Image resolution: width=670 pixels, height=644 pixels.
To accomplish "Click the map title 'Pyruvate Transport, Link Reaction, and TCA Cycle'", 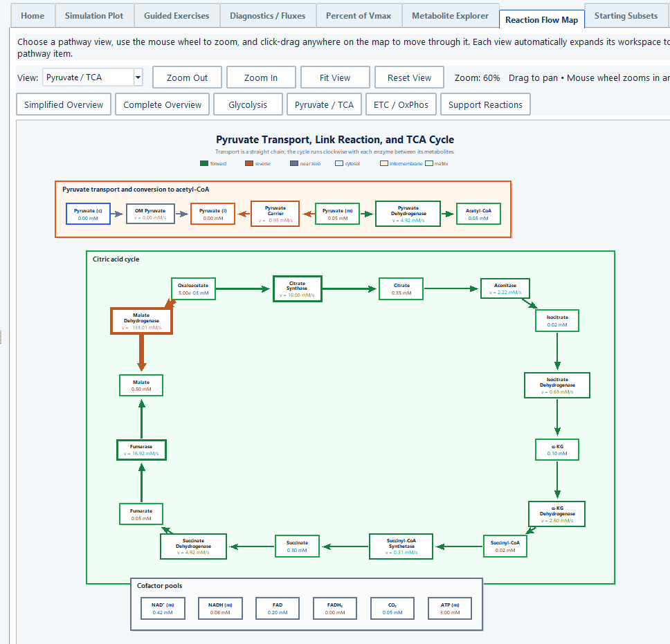I will tap(335, 140).
